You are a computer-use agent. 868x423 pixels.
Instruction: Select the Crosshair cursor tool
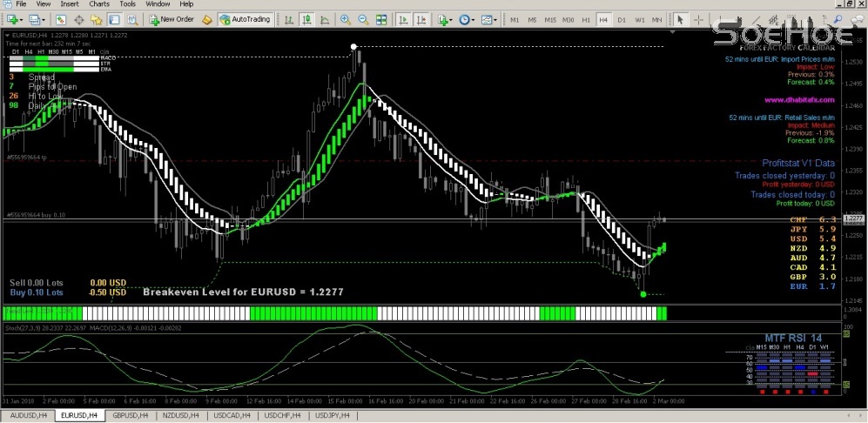click(697, 19)
